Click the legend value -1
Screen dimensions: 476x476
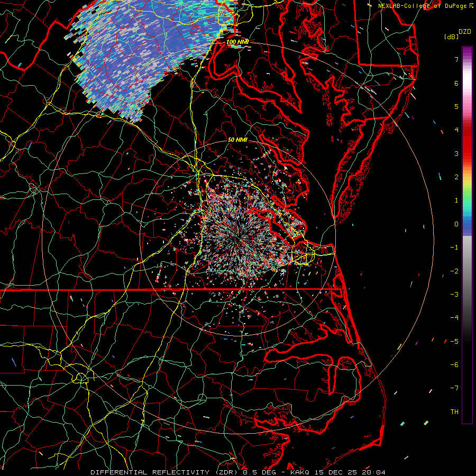click(x=454, y=248)
